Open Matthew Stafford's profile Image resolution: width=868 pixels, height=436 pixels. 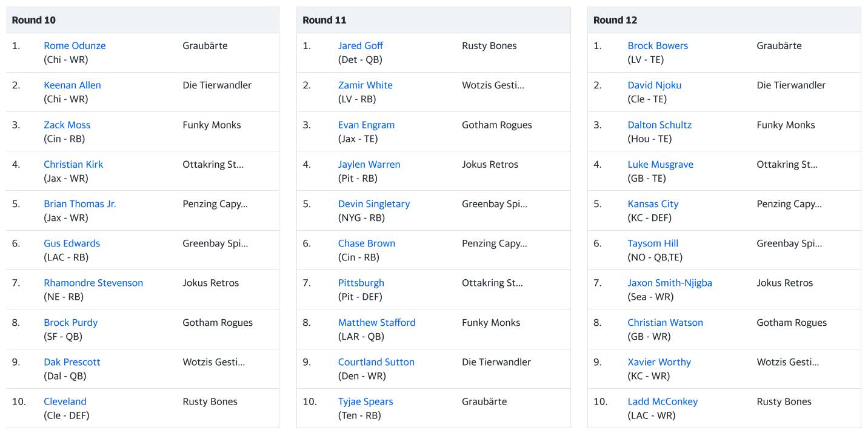(376, 323)
